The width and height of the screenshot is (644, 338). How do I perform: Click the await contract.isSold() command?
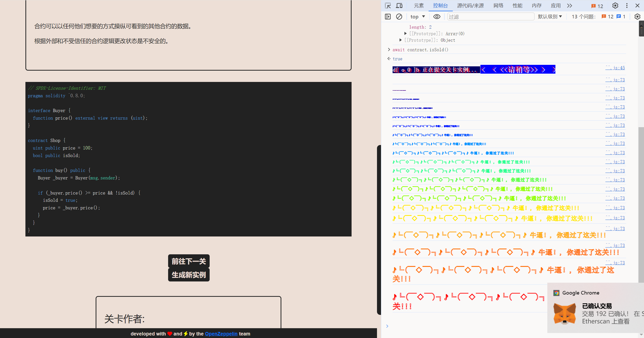[x=420, y=50]
